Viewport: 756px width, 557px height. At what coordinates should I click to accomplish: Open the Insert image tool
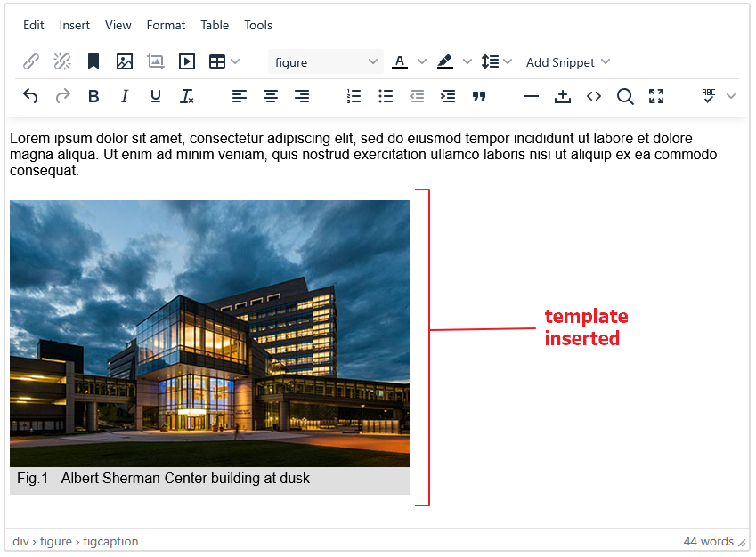pyautogui.click(x=125, y=62)
